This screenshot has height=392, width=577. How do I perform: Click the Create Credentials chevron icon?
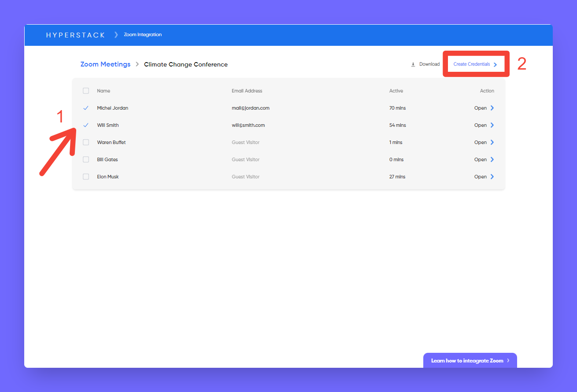[x=495, y=64]
